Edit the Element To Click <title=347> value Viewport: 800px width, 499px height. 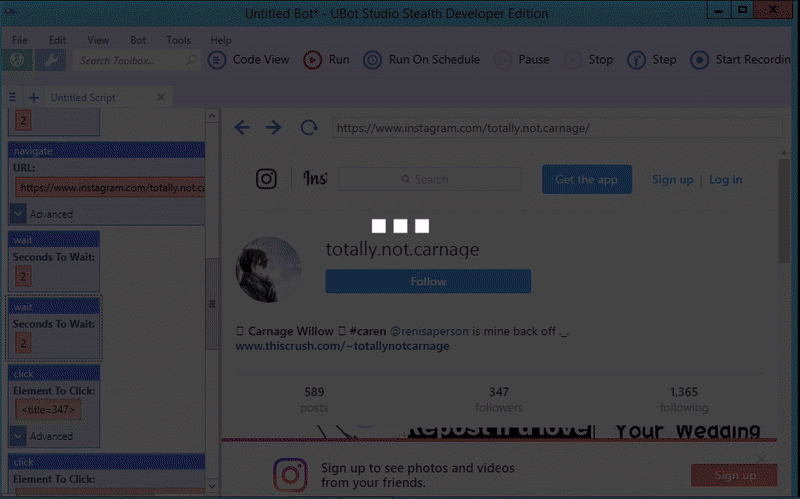click(x=48, y=410)
